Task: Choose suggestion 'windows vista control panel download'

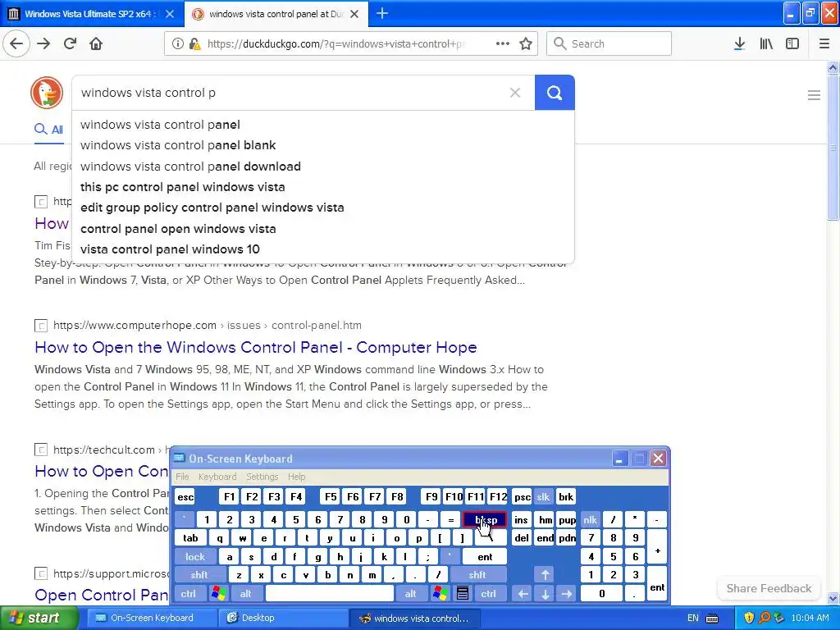Action: coord(323,166)
